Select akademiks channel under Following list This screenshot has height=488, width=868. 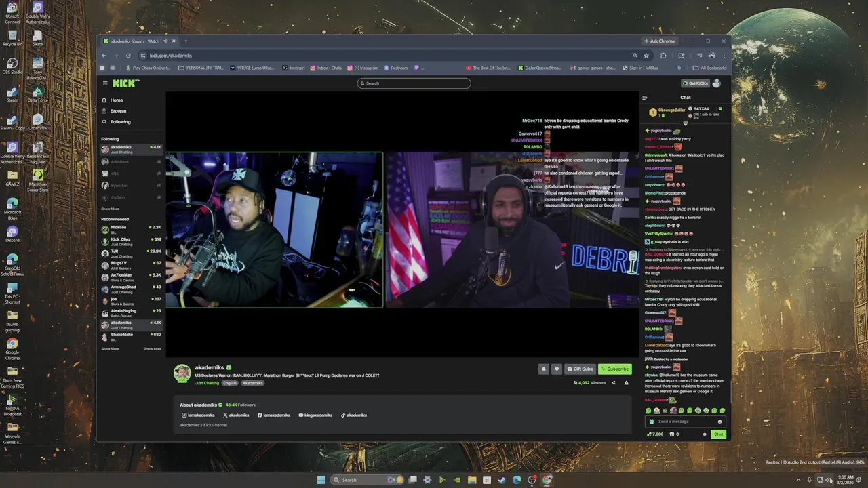point(131,149)
